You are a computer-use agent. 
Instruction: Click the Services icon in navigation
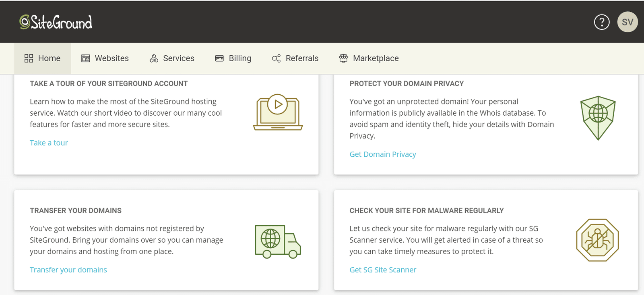coord(154,58)
